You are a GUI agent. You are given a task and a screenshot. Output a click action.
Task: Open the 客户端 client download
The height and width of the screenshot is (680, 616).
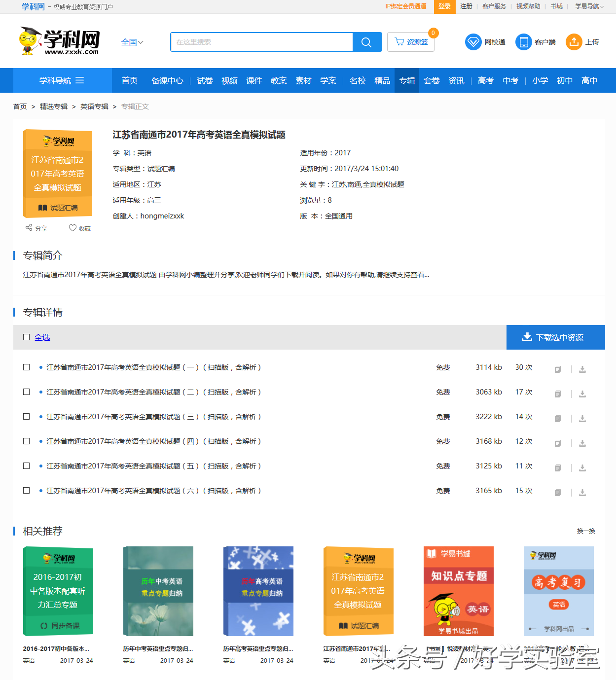[x=523, y=42]
